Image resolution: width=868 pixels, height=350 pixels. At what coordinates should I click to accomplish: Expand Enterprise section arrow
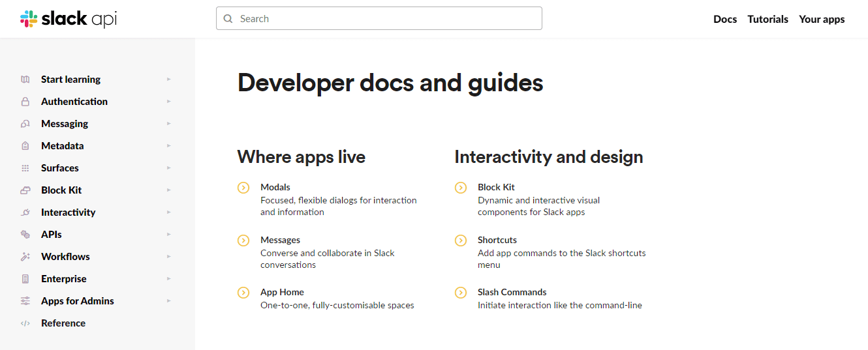point(169,279)
